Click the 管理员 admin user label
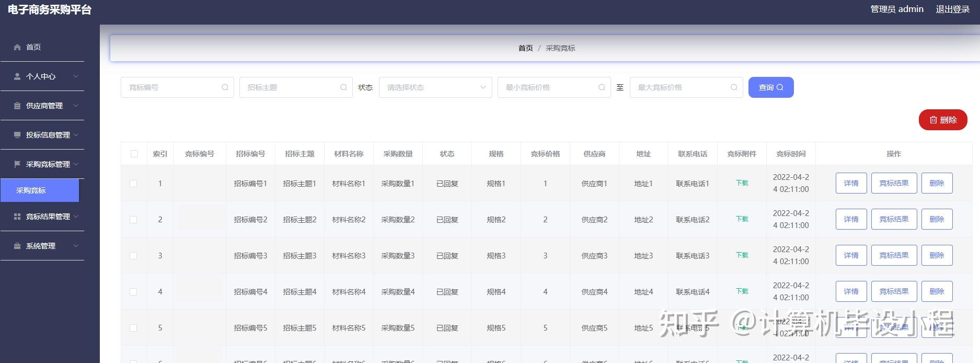 pyautogui.click(x=896, y=9)
